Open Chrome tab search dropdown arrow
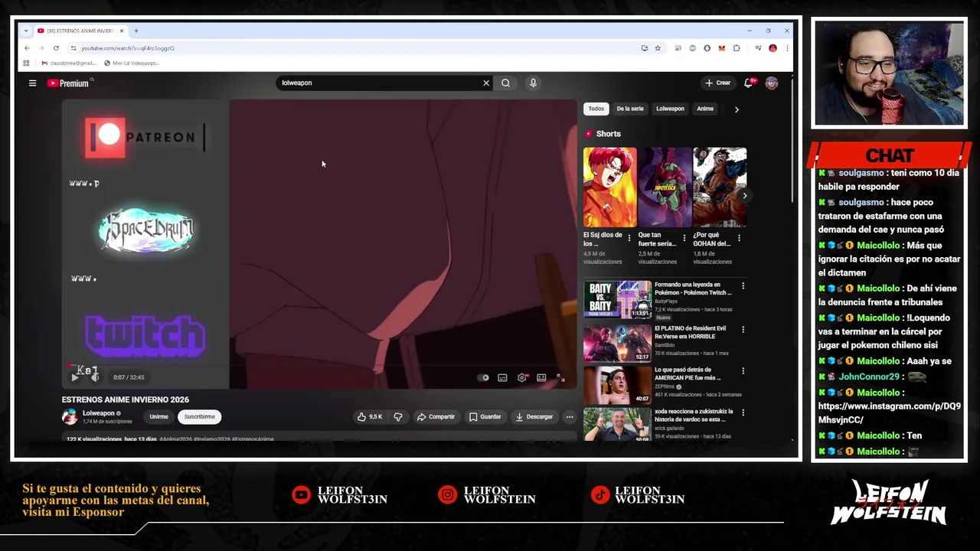This screenshot has height=551, width=980. (x=26, y=31)
